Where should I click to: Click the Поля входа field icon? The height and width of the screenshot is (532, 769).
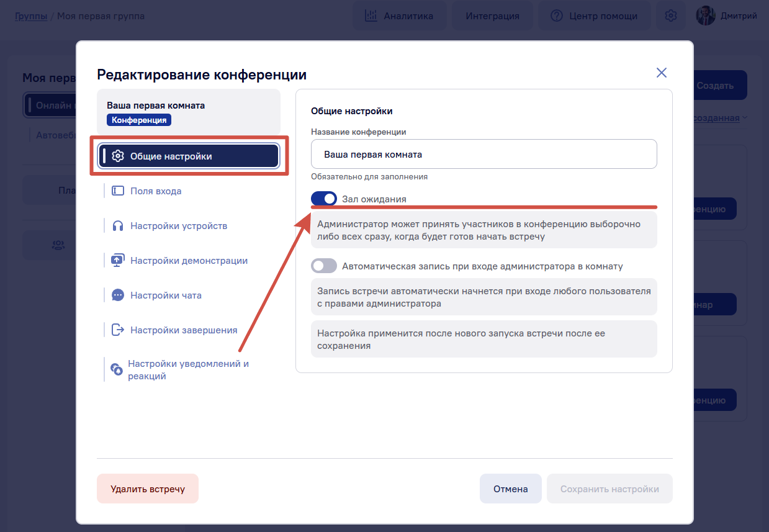pos(118,191)
